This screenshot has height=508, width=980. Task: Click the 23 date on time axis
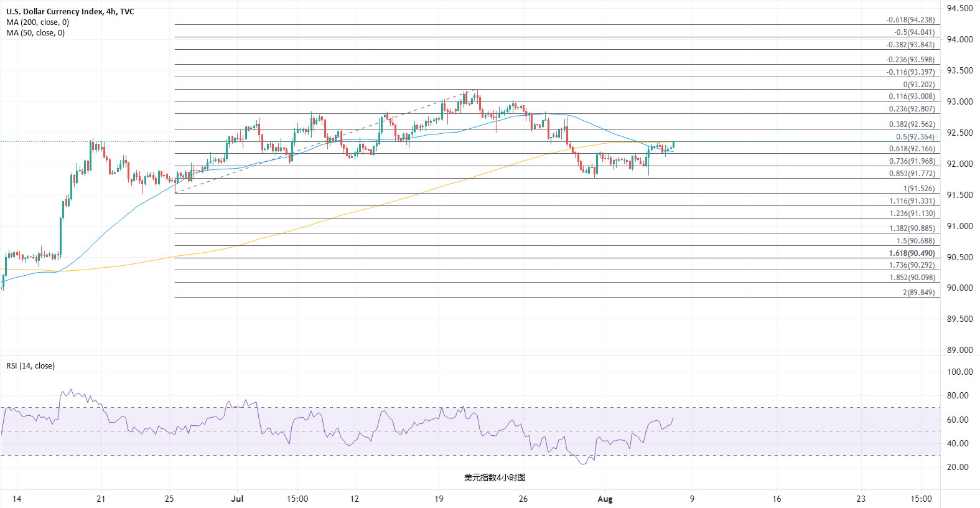[861, 499]
